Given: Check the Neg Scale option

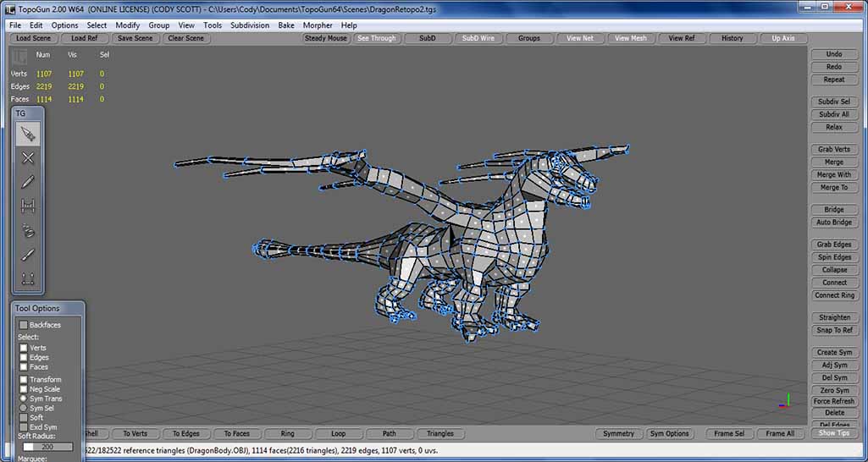Looking at the screenshot, I should click(23, 389).
